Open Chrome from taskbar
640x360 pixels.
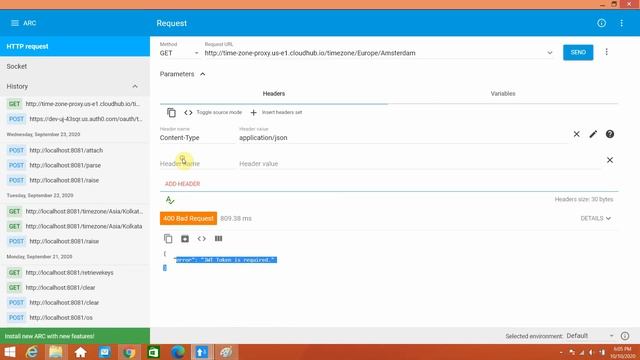click(x=129, y=352)
